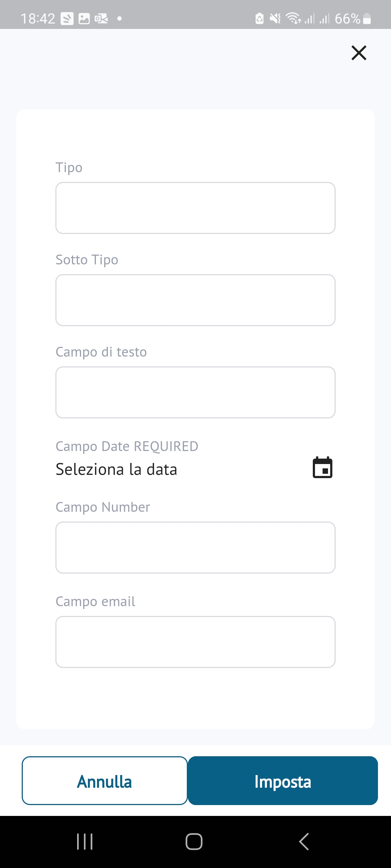
Task: Tap the clock time in status bar
Action: [38, 18]
